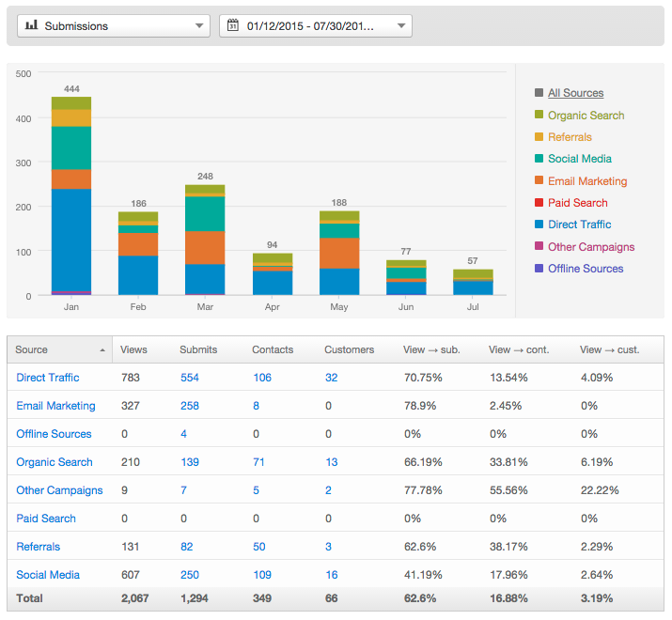
Task: Click the Email Marketing orange legend swatch
Action: (539, 181)
